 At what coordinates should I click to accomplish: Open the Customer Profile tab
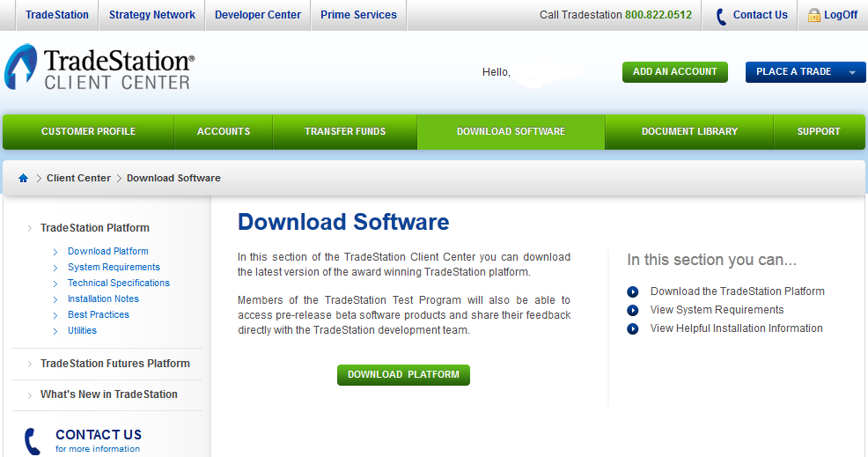point(89,132)
